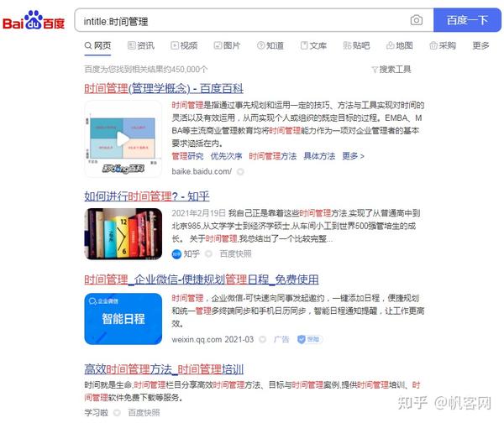This screenshot has height=423, width=504.
Task: Open the 知道 tab
Action: [x=270, y=45]
